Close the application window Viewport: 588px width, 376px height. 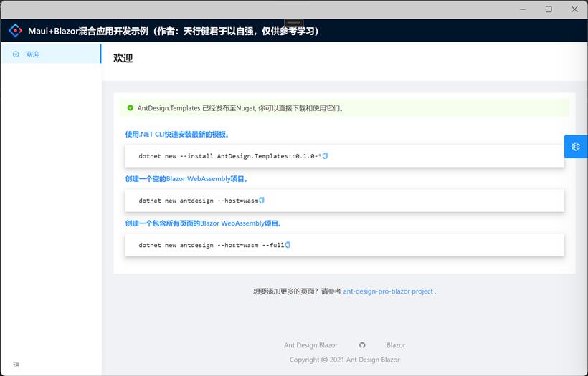(574, 9)
